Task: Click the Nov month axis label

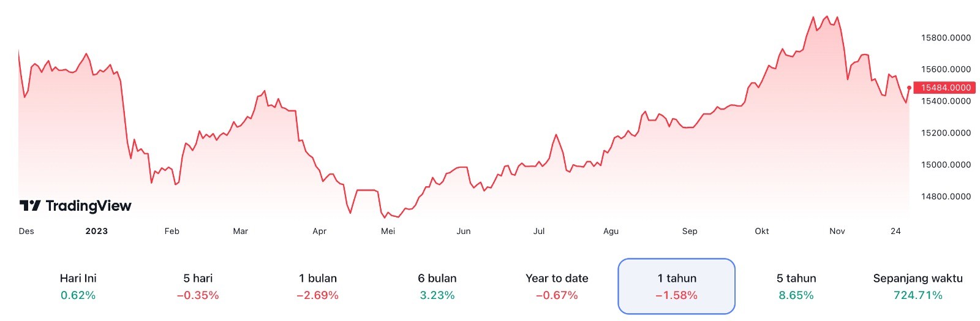Action: (837, 231)
